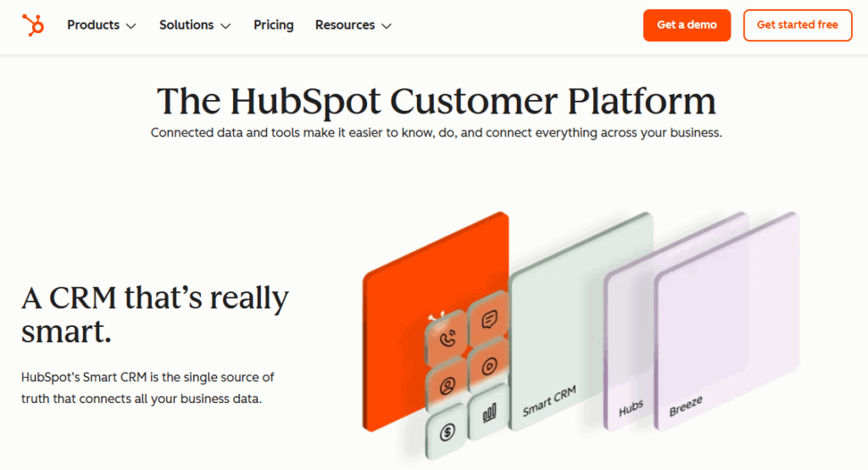Viewport: 868px width, 470px height.
Task: Select the contact person icon tile
Action: [x=446, y=384]
